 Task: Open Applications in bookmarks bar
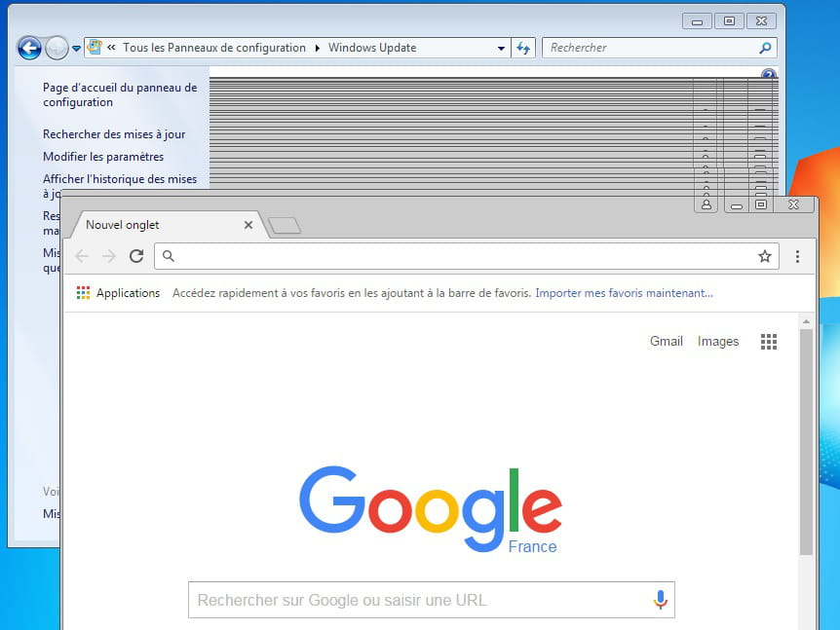point(118,293)
